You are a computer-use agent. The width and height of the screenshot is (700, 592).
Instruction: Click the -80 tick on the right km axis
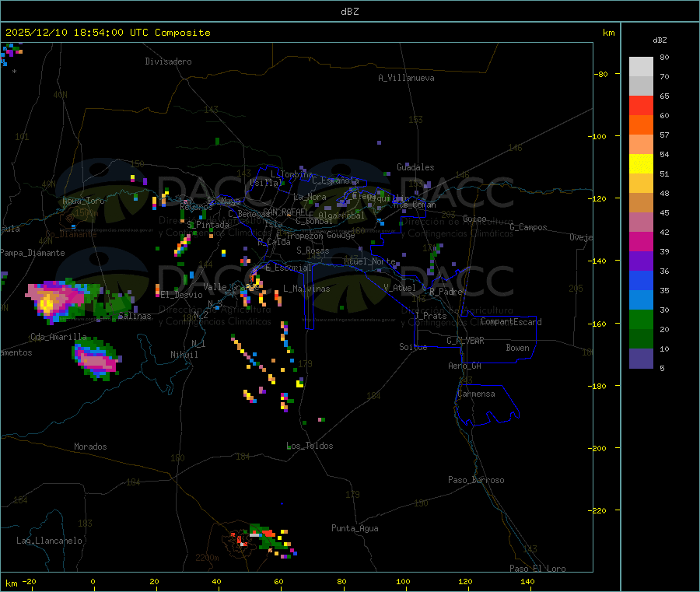[601, 74]
